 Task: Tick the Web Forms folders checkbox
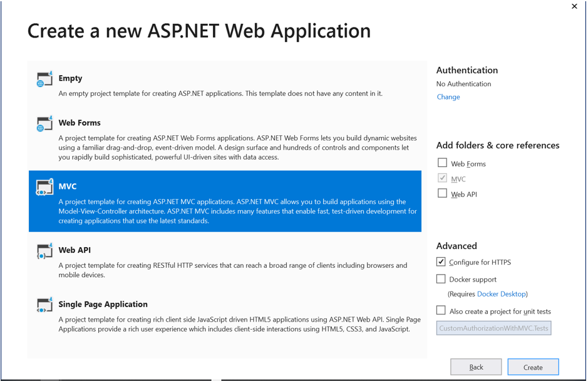[x=443, y=163]
